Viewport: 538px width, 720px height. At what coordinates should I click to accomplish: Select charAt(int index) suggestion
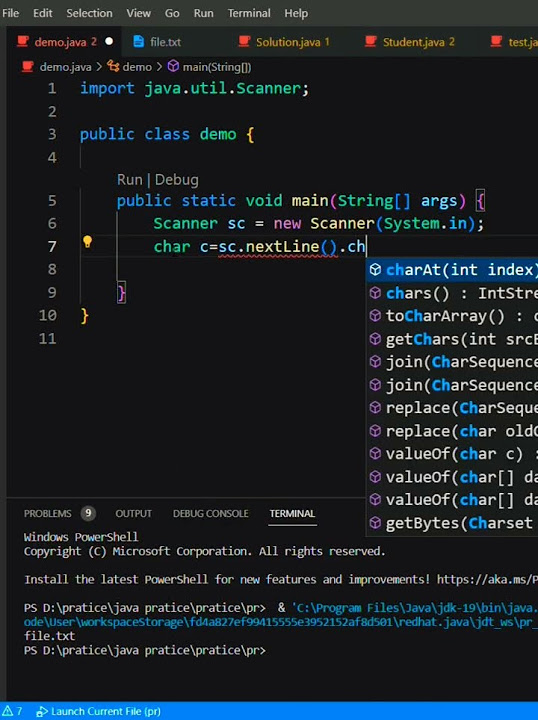pyautogui.click(x=452, y=270)
